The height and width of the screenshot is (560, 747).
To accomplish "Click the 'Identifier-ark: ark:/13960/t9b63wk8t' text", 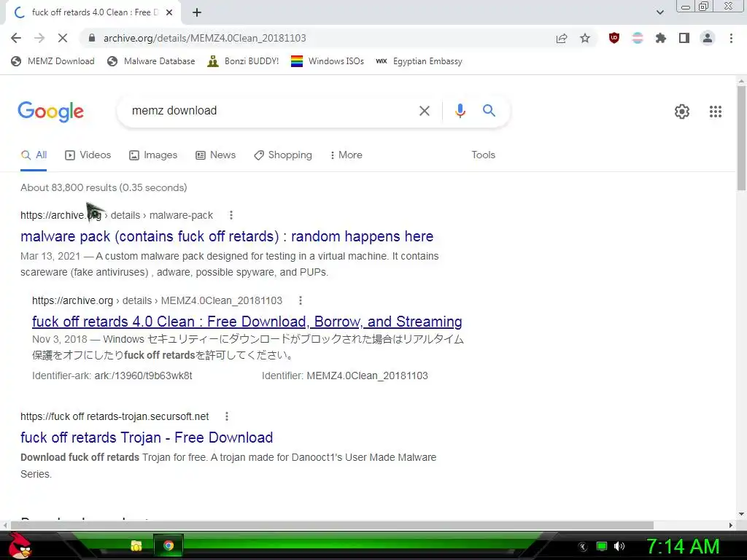I will point(112,376).
